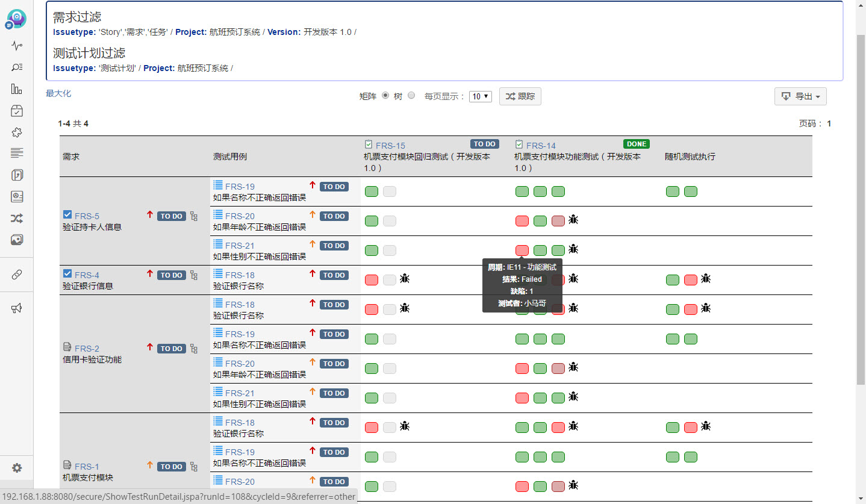Click the project avatar logo at top left
Screen dimensions: 866x504
[16, 19]
